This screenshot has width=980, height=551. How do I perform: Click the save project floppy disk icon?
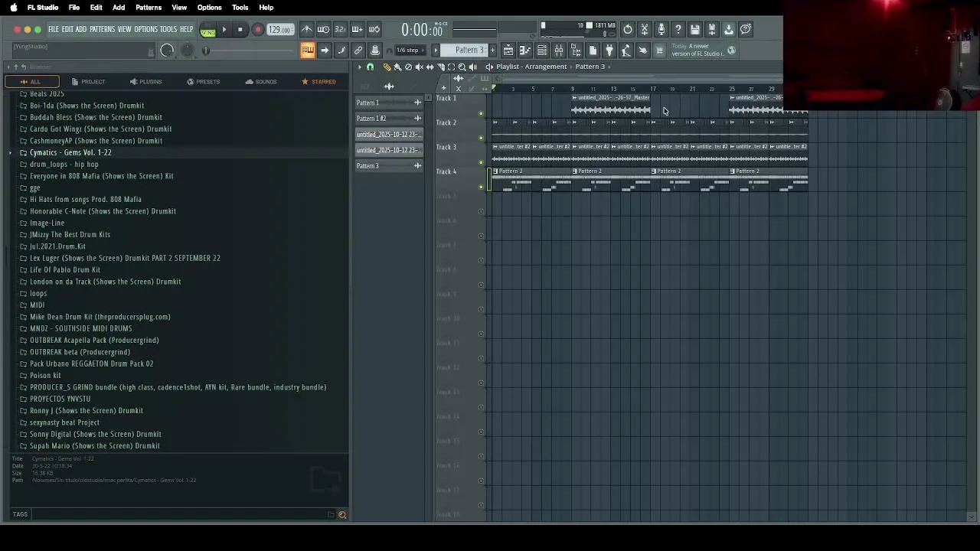click(695, 29)
